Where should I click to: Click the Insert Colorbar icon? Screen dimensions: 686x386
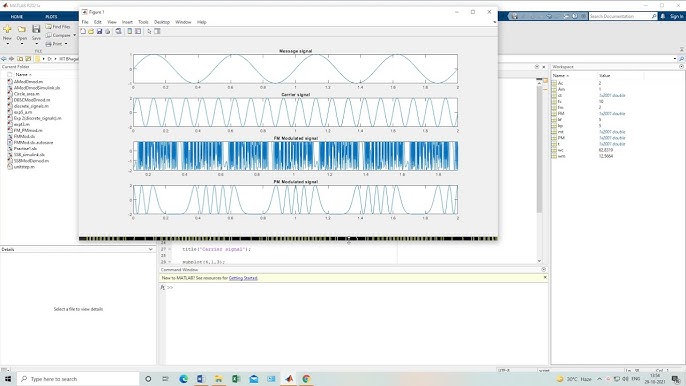pyautogui.click(x=130, y=32)
